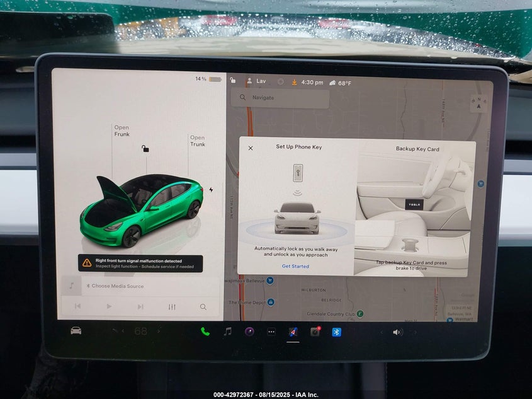Launch the music app from dock
The width and height of the screenshot is (532, 399).
point(227,332)
